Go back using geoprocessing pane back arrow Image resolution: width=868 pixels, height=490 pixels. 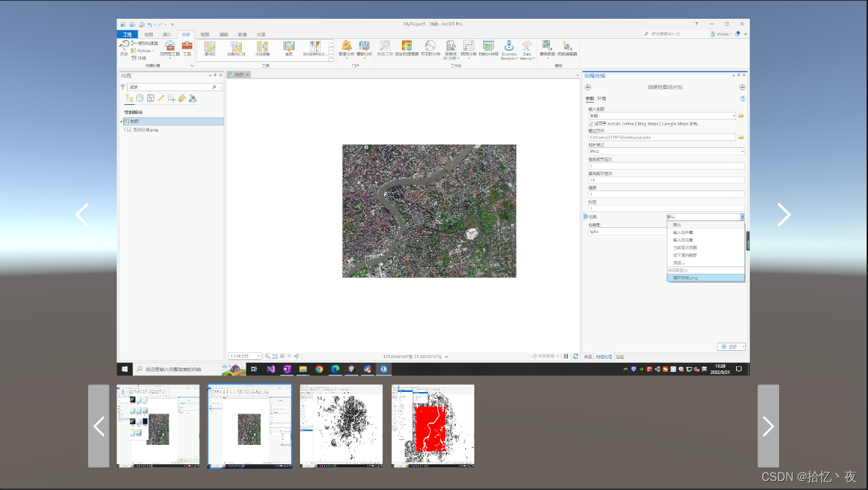click(588, 87)
